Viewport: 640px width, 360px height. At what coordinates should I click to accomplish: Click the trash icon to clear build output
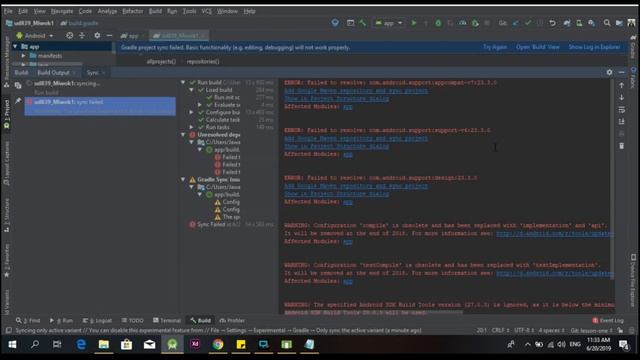621,146
